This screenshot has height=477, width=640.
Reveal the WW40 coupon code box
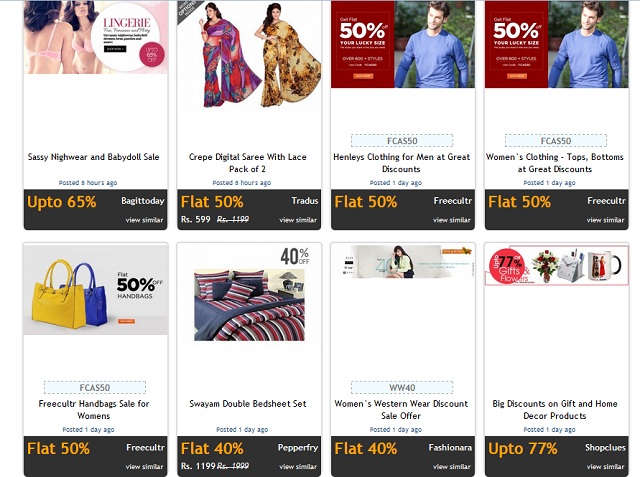402,388
